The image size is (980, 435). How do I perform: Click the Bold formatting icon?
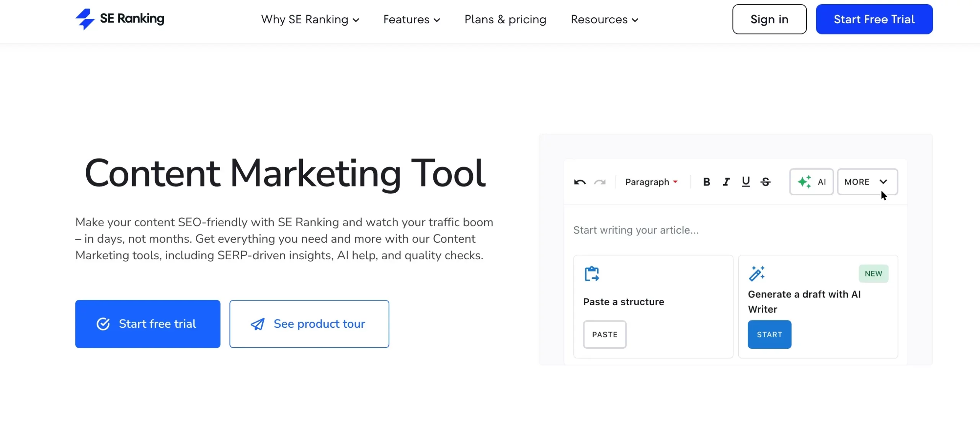click(707, 181)
